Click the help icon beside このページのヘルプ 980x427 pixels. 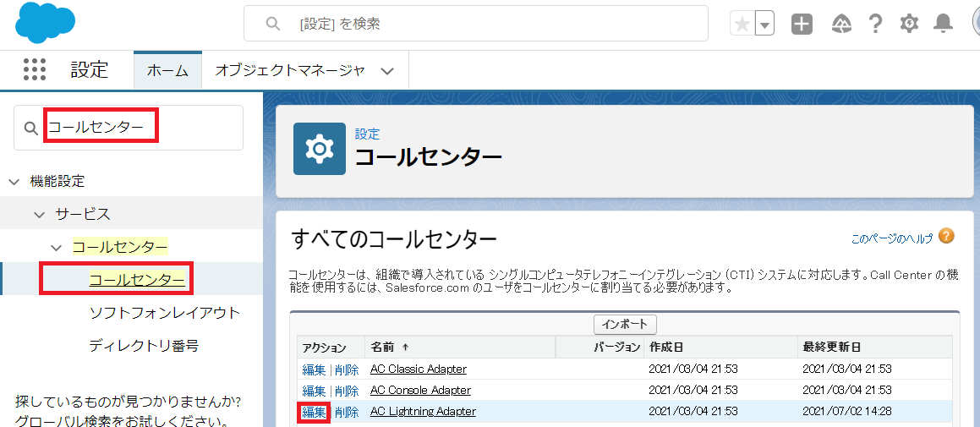point(947,236)
